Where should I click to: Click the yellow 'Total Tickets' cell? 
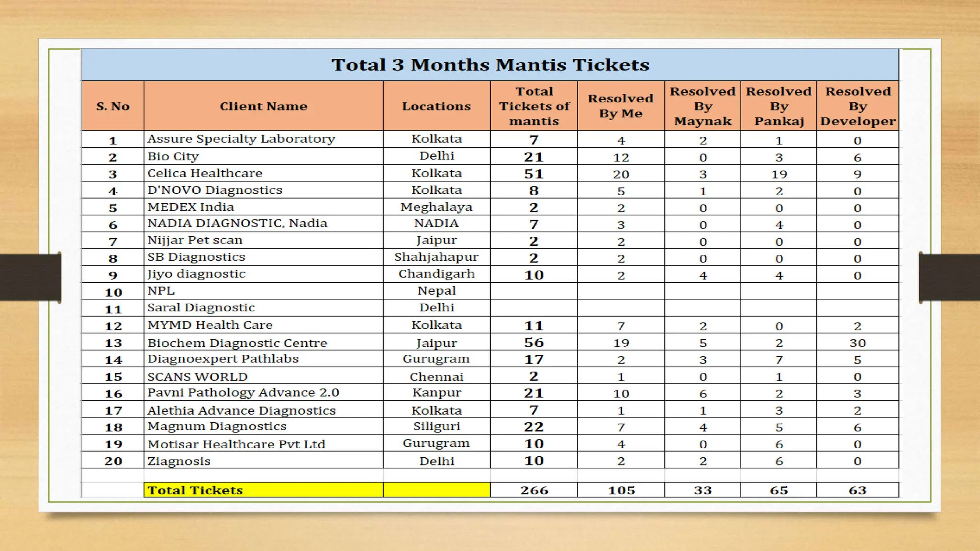195,490
